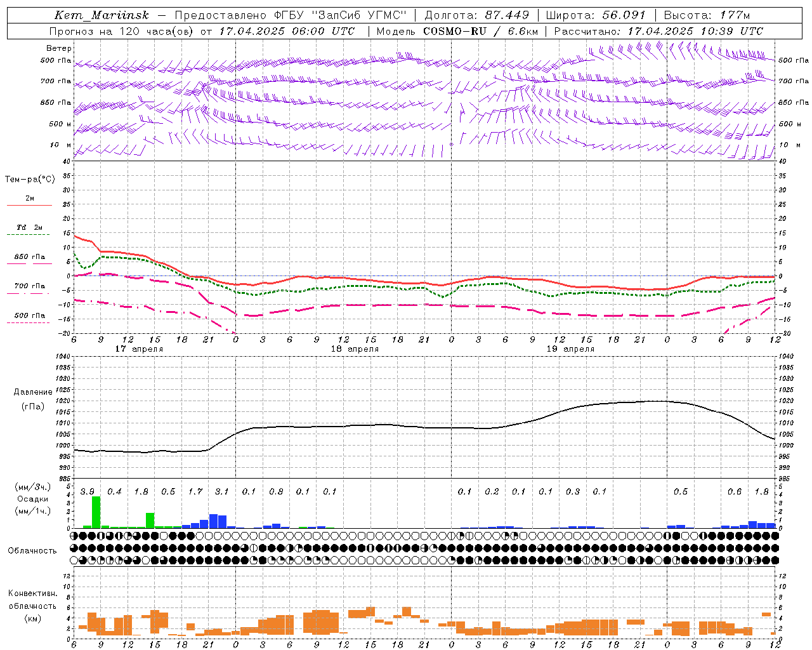Click the 'Осадки' precipitation label
The image size is (812, 650).
pyautogui.click(x=32, y=499)
